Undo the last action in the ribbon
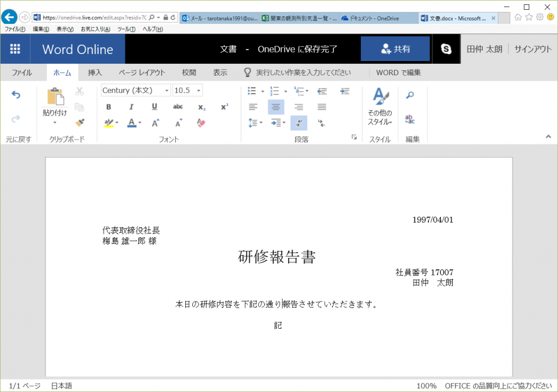The height and width of the screenshot is (392, 558). point(16,95)
